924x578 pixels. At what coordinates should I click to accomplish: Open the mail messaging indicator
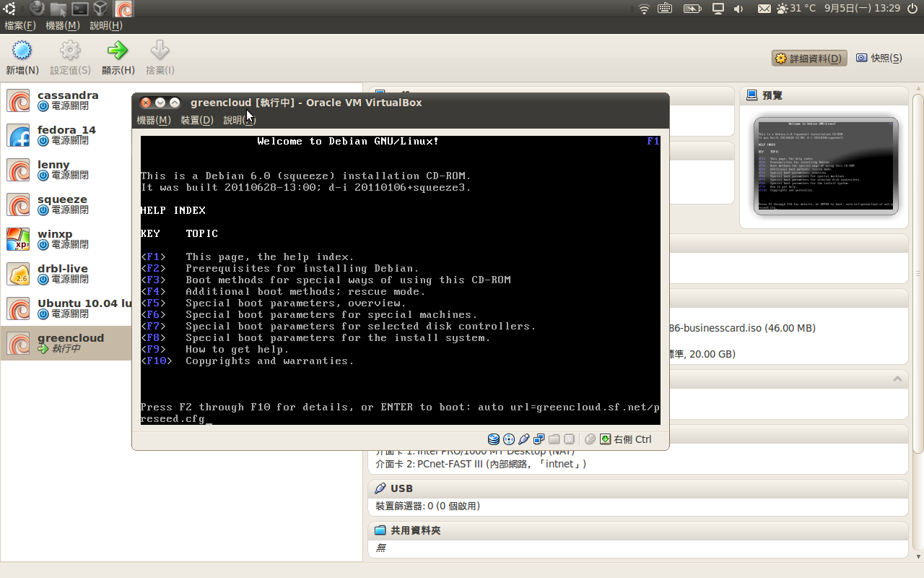click(x=764, y=9)
